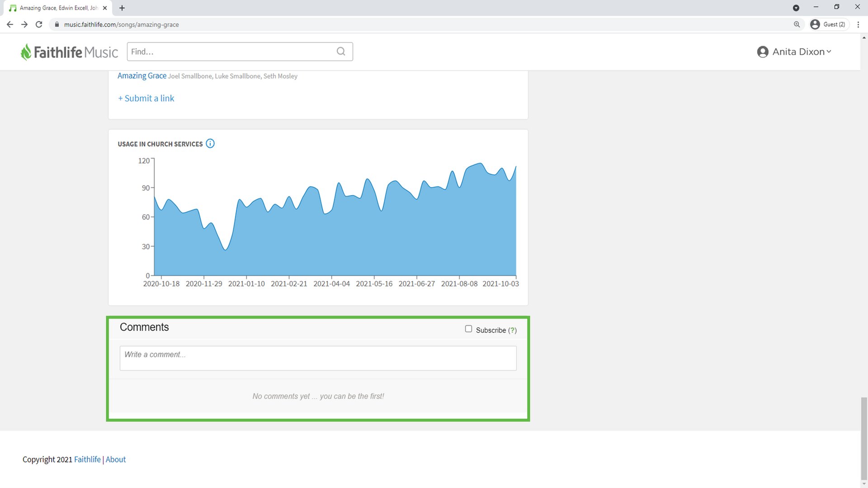Open Chrome three-dot menu
This screenshot has height=488, width=868.
point(858,24)
